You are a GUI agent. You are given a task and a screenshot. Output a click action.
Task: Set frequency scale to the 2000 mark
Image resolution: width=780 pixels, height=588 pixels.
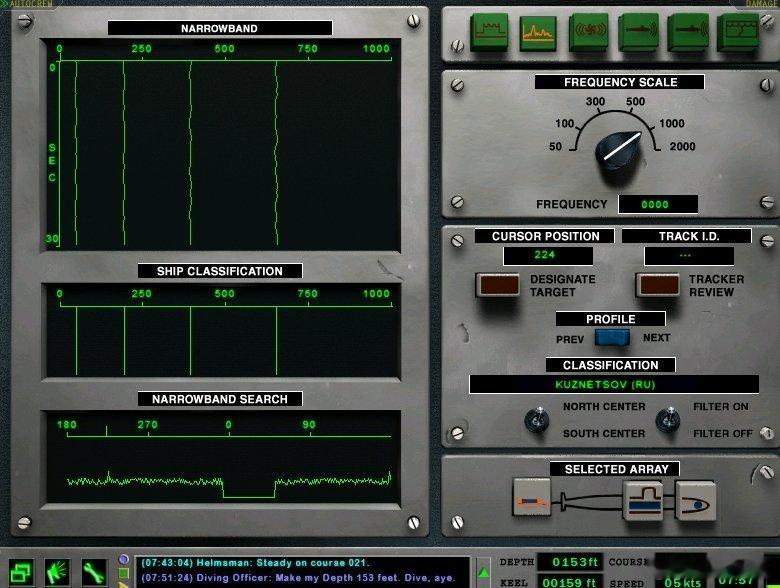click(x=682, y=146)
